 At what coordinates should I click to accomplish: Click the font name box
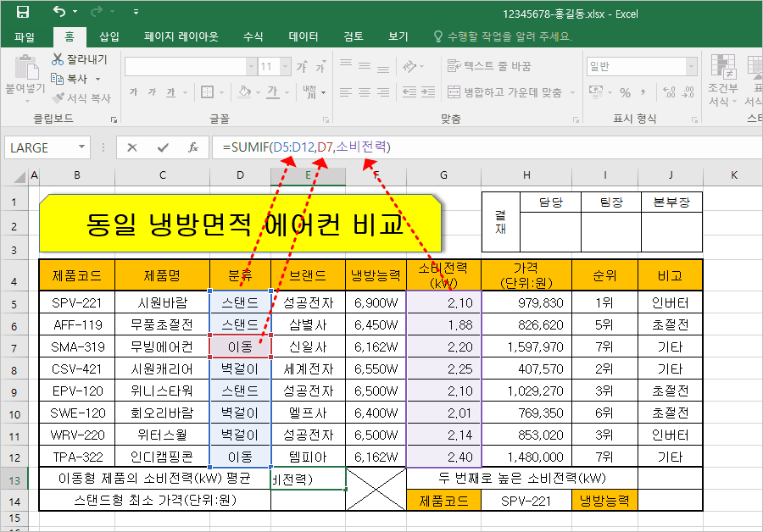point(186,67)
